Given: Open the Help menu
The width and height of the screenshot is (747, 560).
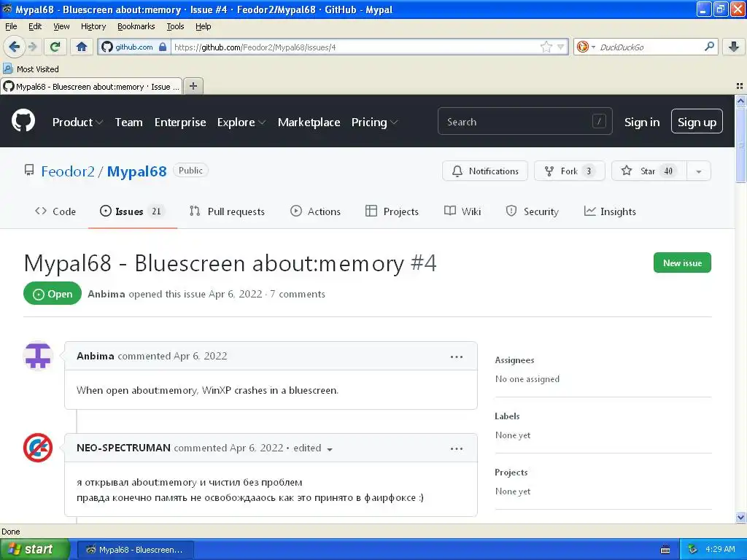Looking at the screenshot, I should click(203, 26).
